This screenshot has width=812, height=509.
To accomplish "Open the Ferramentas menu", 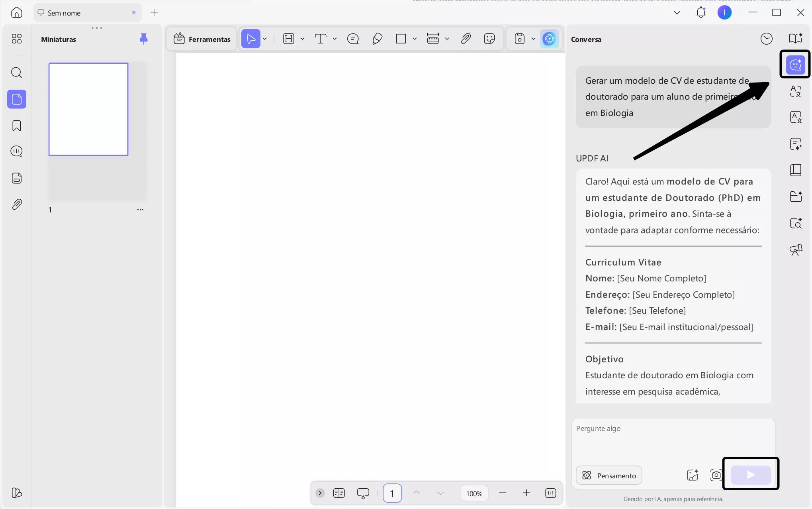I will [x=202, y=39].
